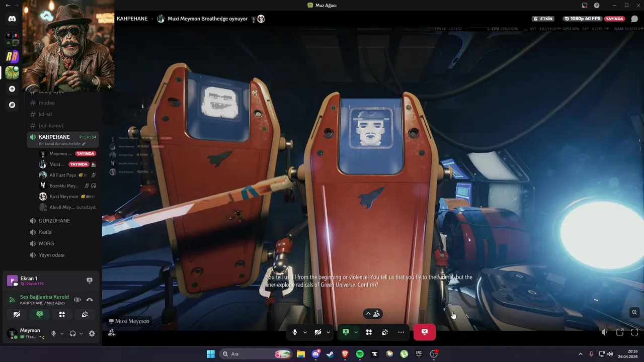The width and height of the screenshot is (644, 362).
Task: Expand microphone options in stream control bar
Action: pos(305,332)
